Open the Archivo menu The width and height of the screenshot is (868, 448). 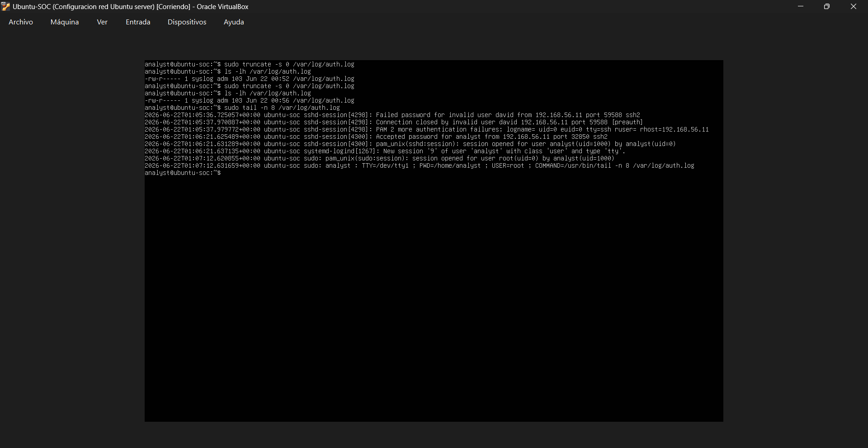tap(21, 22)
